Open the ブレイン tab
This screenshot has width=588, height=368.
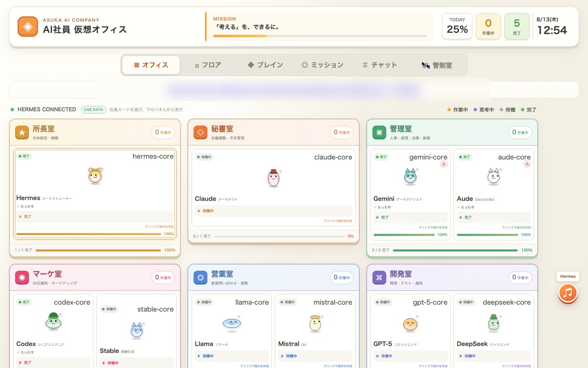[265, 65]
